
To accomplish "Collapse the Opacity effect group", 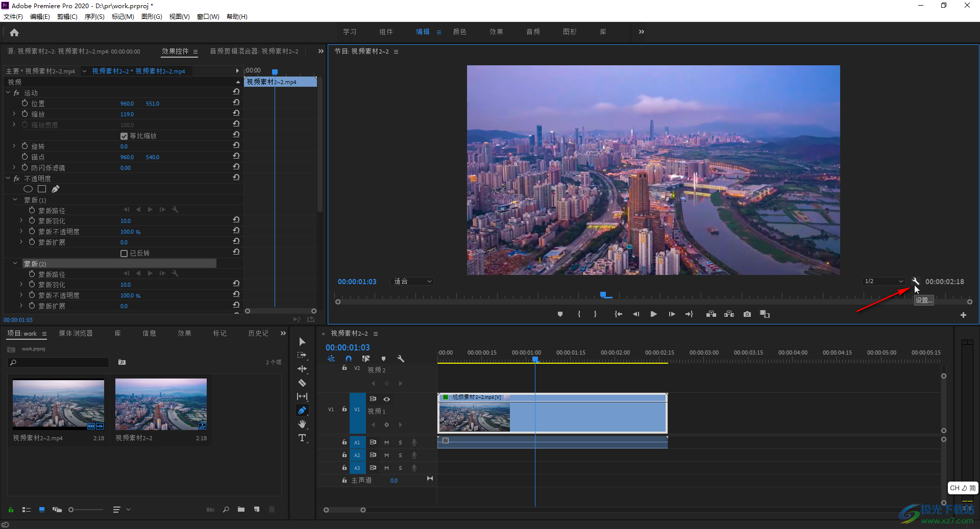I will tap(8, 179).
